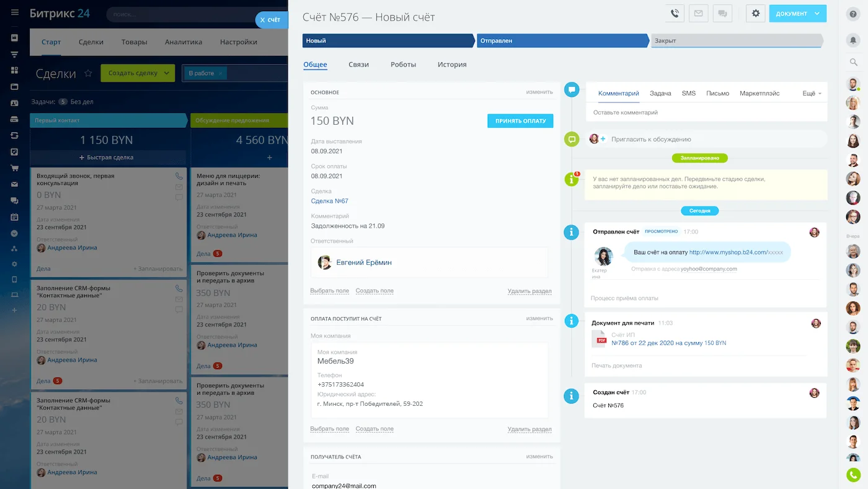Open the chat bubbles icon in header
This screenshot has height=489, width=868.
point(722,13)
